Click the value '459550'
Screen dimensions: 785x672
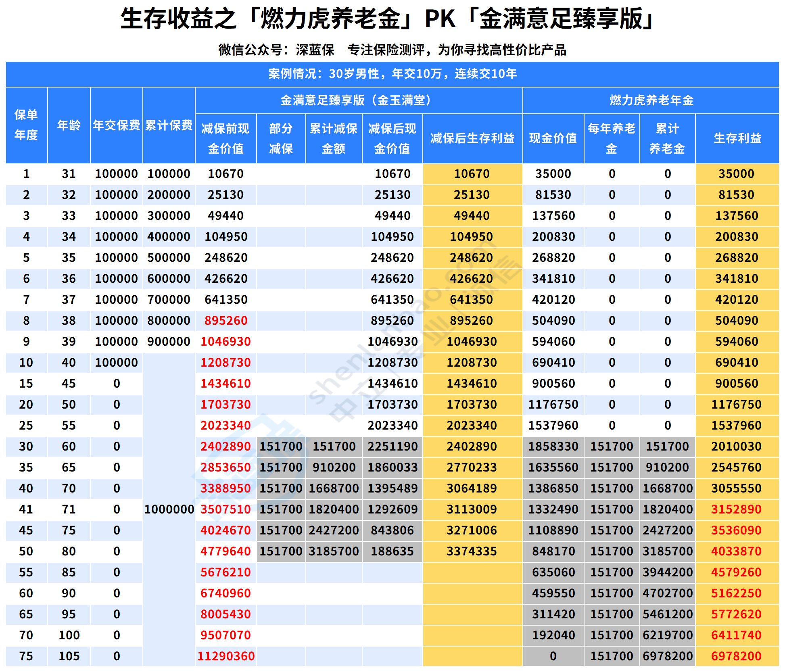click(553, 593)
